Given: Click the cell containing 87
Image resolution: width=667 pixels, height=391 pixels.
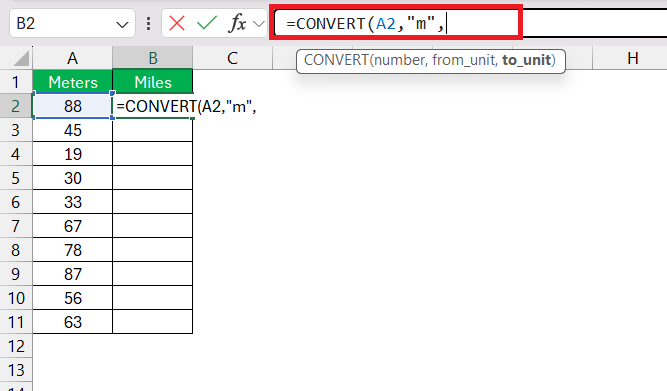Looking at the screenshot, I should coord(73,274).
